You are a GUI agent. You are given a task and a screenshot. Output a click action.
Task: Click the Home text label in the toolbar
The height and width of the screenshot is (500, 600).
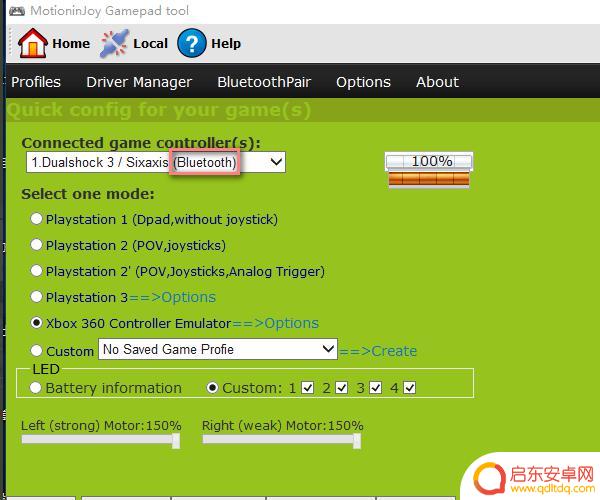(x=71, y=44)
